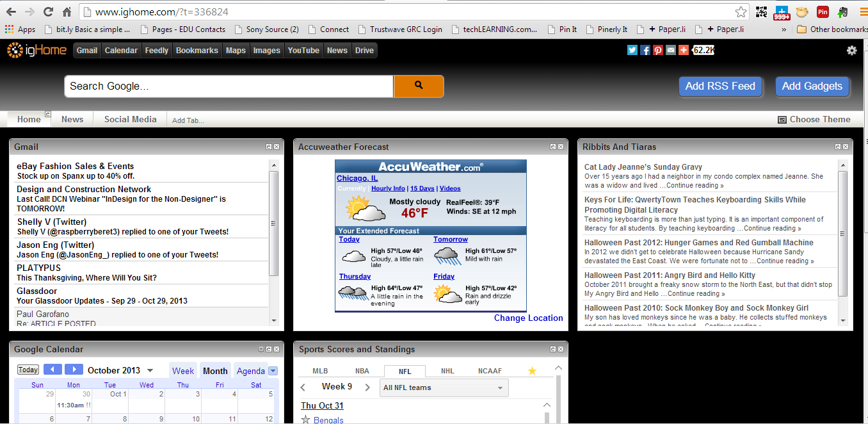Open Google Calendar widget settings gear

pyautogui.click(x=261, y=349)
